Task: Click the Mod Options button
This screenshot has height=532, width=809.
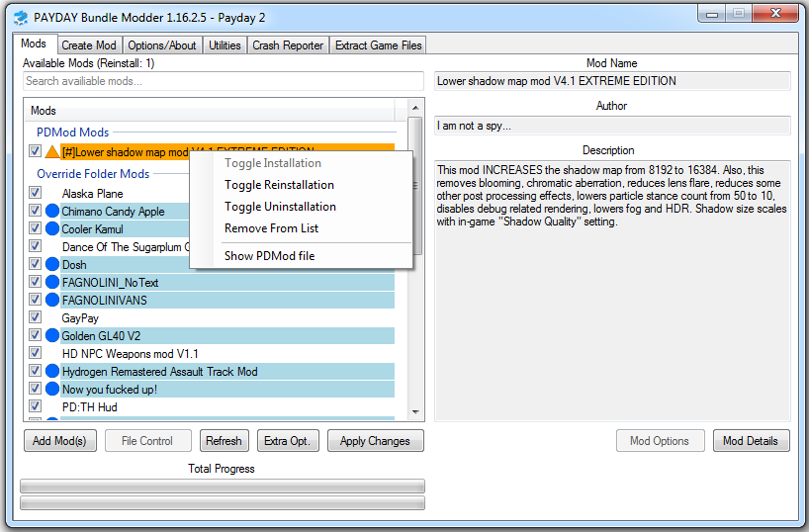Action: tap(660, 441)
